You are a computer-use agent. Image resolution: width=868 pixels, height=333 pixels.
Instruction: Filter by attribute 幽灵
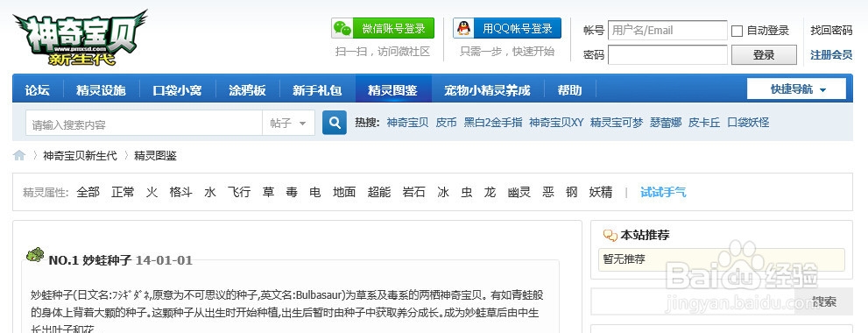pyautogui.click(x=519, y=192)
